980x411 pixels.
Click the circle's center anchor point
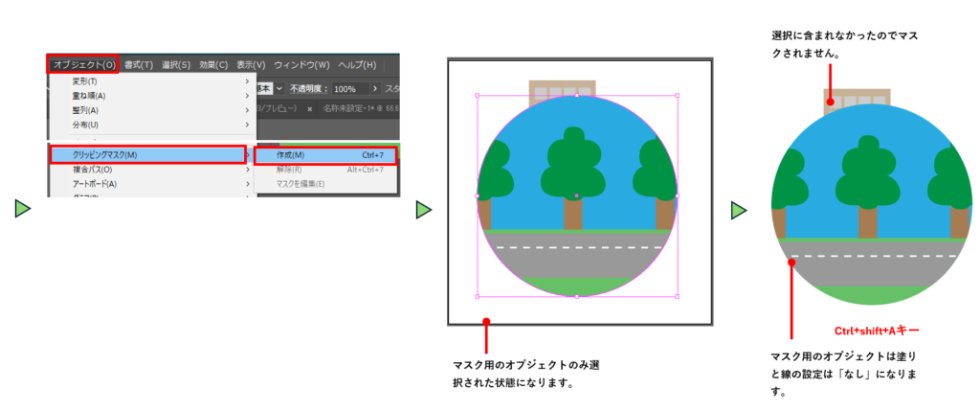[576, 195]
